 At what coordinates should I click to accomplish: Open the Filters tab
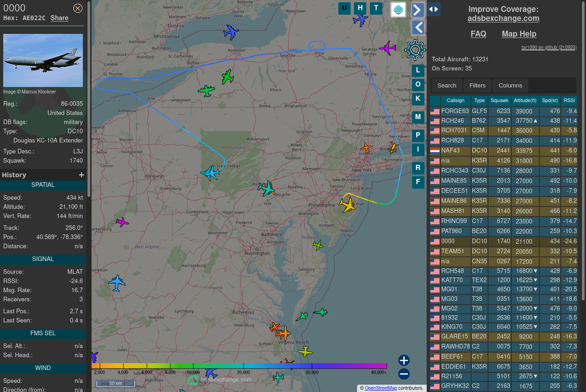[x=477, y=86]
